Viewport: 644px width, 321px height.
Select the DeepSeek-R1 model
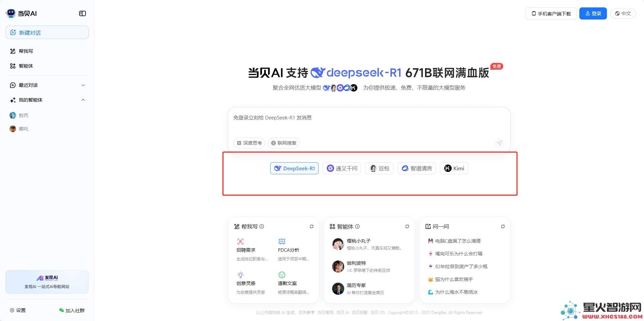294,168
